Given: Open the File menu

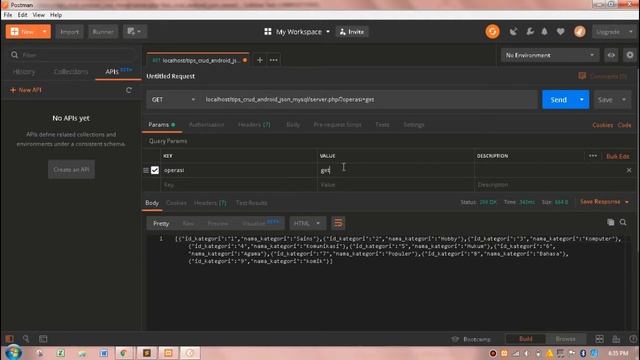Looking at the screenshot, I should [x=8, y=15].
